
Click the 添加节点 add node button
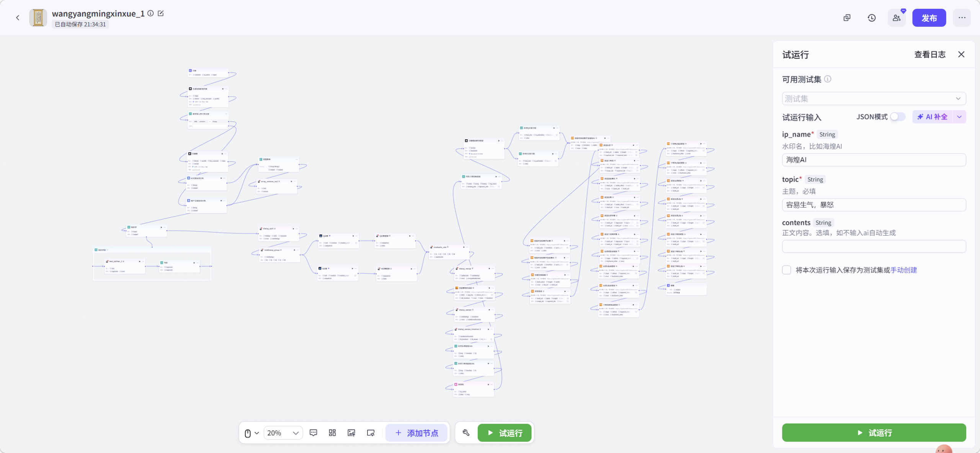[x=416, y=433]
